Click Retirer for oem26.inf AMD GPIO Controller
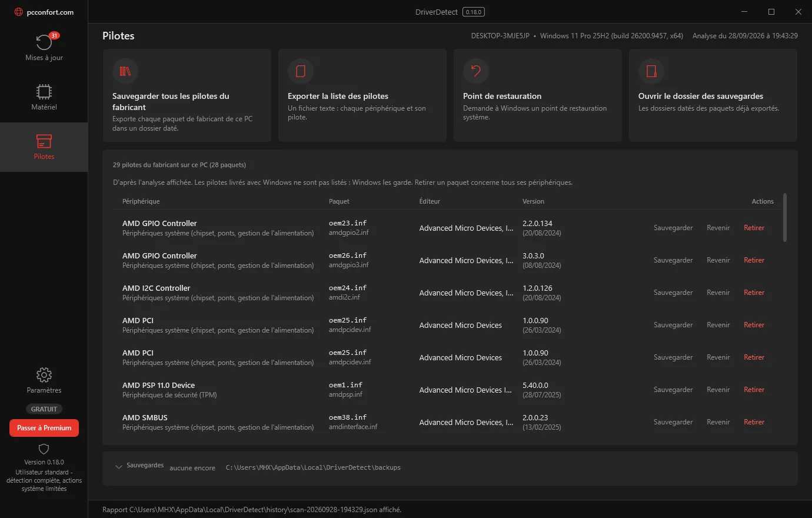 (754, 260)
